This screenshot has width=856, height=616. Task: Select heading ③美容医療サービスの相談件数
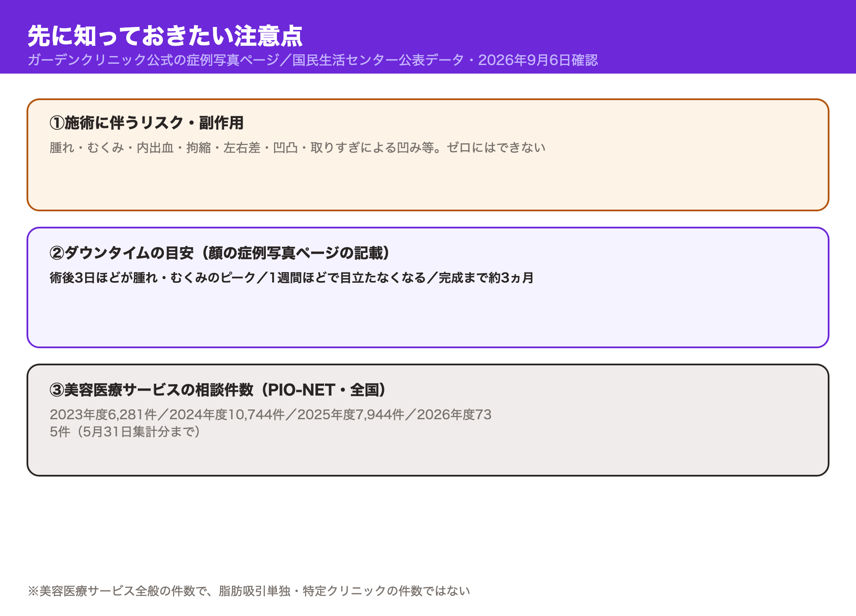pyautogui.click(x=218, y=390)
